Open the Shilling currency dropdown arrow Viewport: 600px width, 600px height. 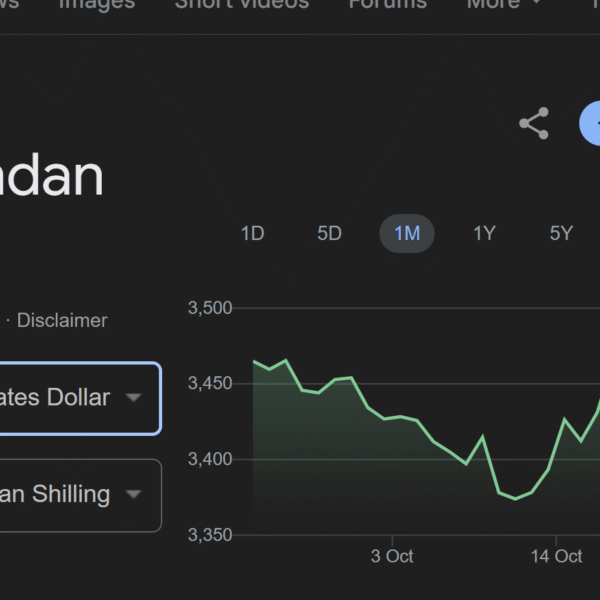tap(133, 494)
